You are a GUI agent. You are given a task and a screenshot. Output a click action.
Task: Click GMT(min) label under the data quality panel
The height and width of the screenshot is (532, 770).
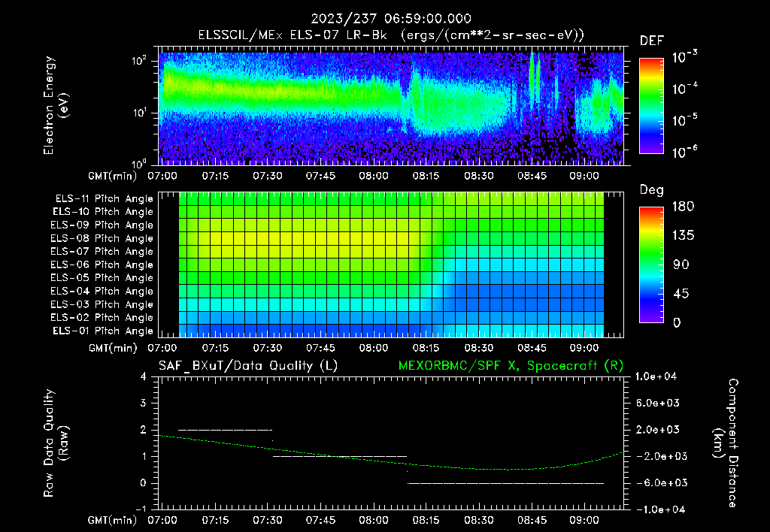pyautogui.click(x=113, y=520)
